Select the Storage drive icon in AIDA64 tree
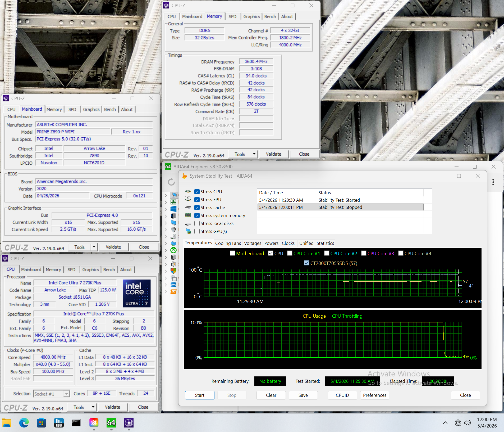Viewport: 504px width, 432px height. click(173, 237)
